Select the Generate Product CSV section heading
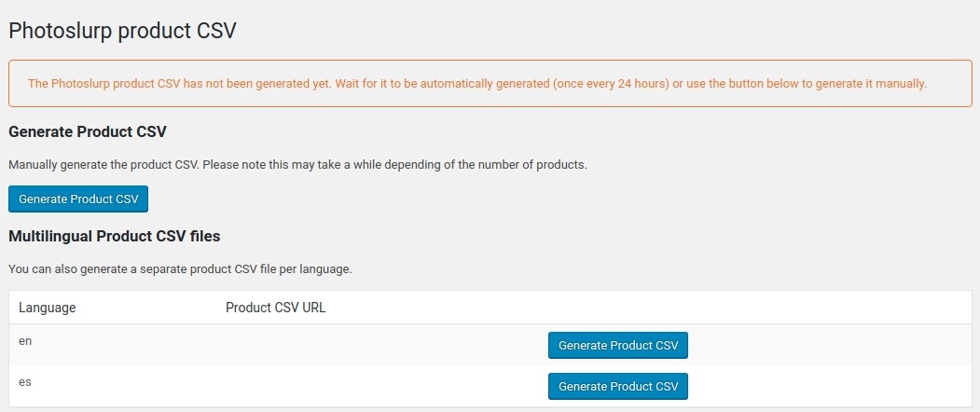The height and width of the screenshot is (412, 980). coord(88,131)
